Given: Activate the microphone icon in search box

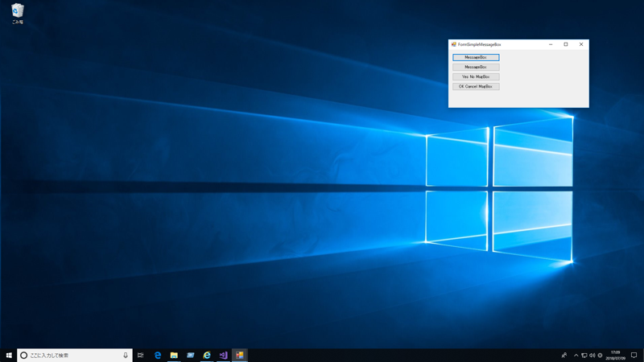Looking at the screenshot, I should [x=126, y=355].
